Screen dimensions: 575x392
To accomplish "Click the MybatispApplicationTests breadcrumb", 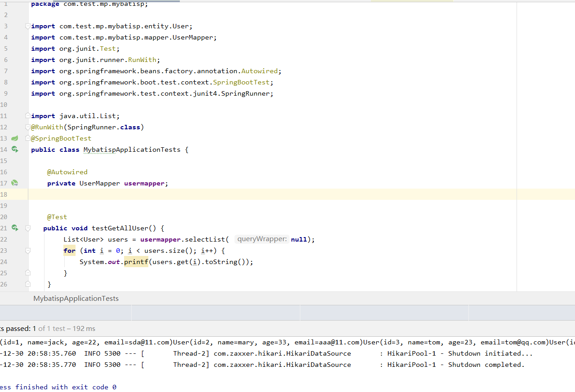I will click(x=76, y=299).
